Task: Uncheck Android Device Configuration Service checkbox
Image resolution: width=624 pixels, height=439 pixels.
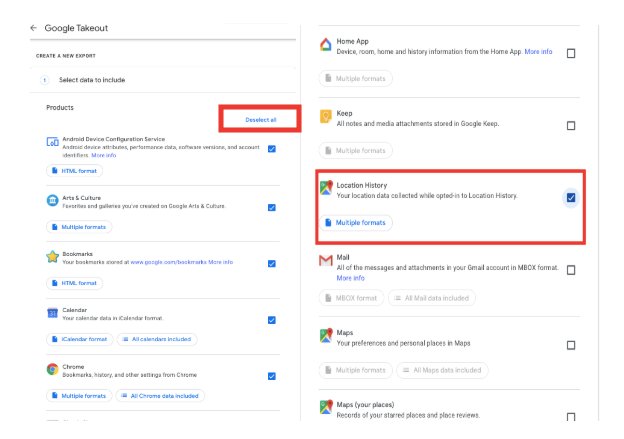Action: (272, 149)
